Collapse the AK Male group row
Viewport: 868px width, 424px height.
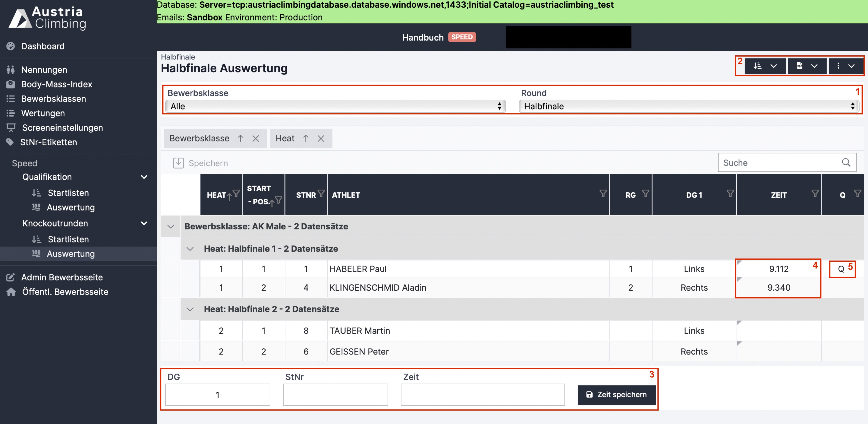pos(171,226)
